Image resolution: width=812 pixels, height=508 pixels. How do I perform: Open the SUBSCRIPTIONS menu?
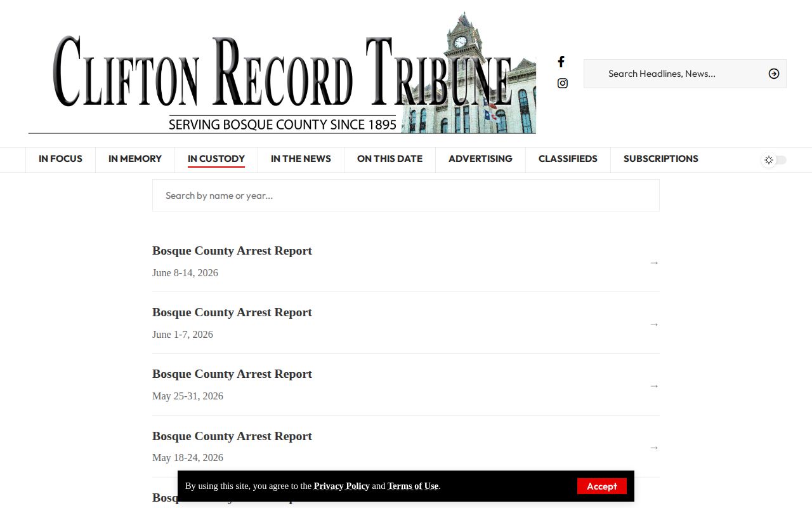coord(661,159)
